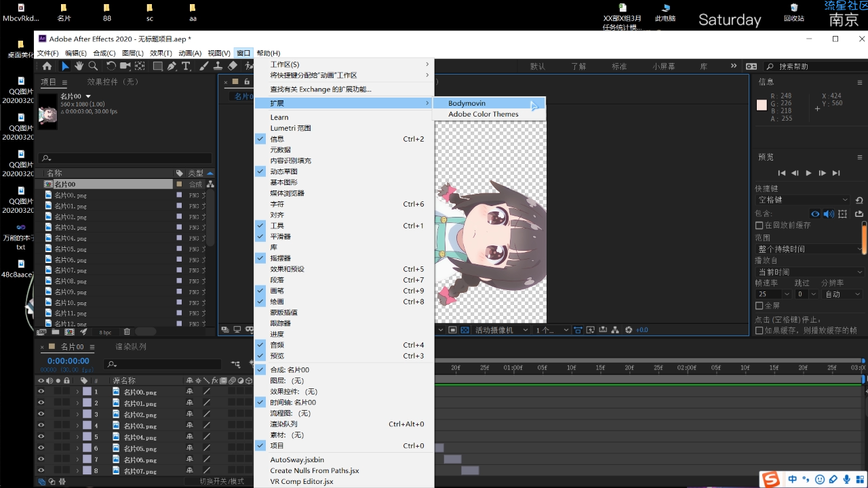Open 活动摄像机 camera view dropdown

click(502, 330)
